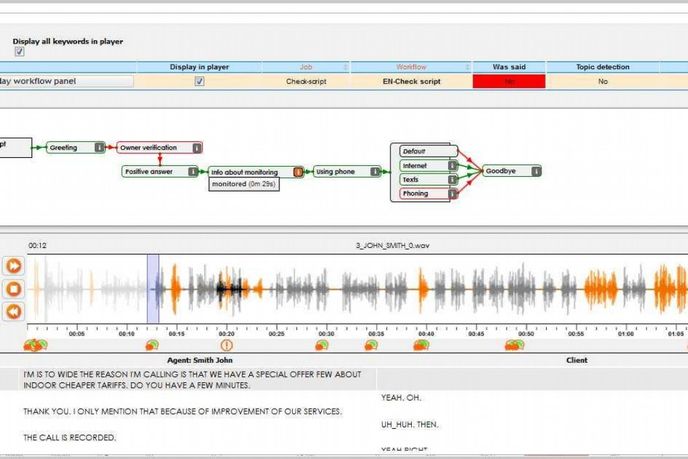Open info icon on Owner verification node
The width and height of the screenshot is (688, 459).
click(x=197, y=148)
